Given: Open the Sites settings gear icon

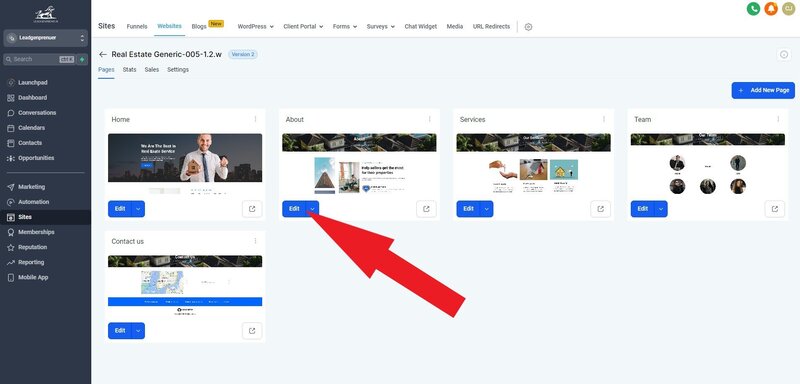Looking at the screenshot, I should tap(528, 27).
